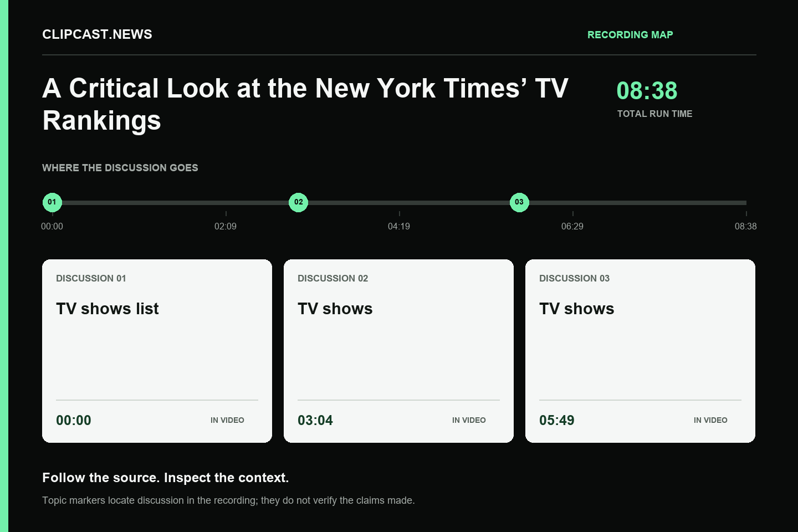Image resolution: width=798 pixels, height=532 pixels.
Task: Click In Video label on Discussion 02
Action: [469, 420]
